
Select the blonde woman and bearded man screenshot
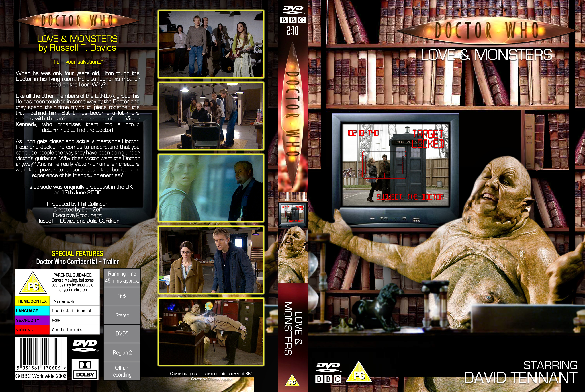pyautogui.click(x=211, y=188)
